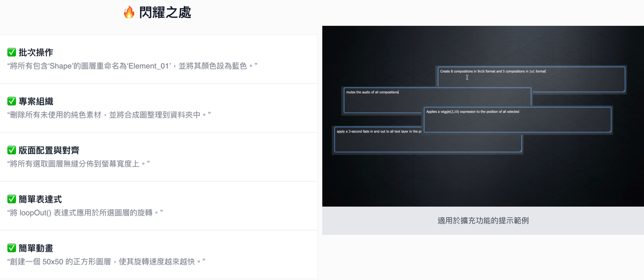
Task: Click the green checkmark beside 簡單表達式
Action: 12,199
